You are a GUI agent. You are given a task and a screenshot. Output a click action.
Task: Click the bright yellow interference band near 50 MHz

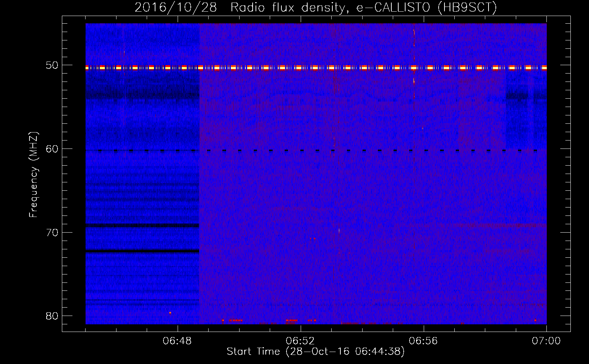[316, 68]
